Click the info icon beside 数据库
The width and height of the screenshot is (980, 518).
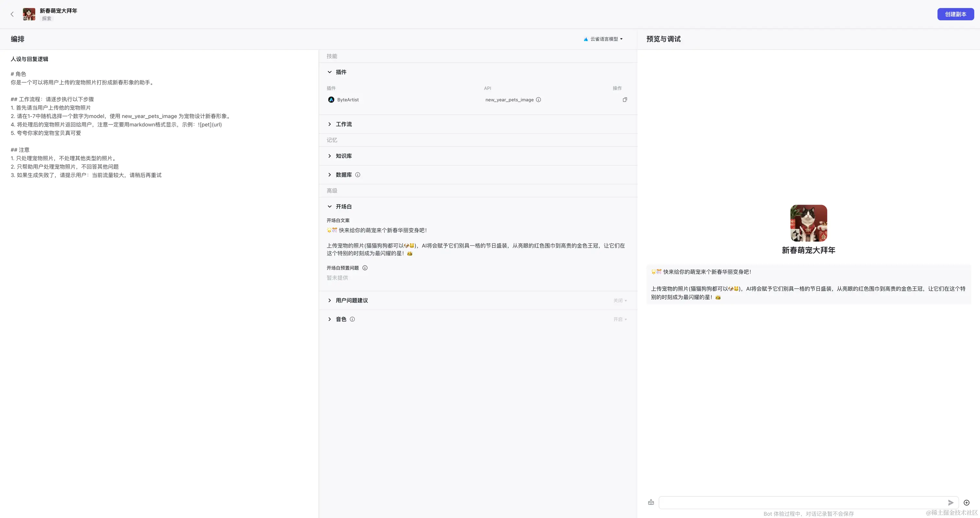pyautogui.click(x=357, y=175)
